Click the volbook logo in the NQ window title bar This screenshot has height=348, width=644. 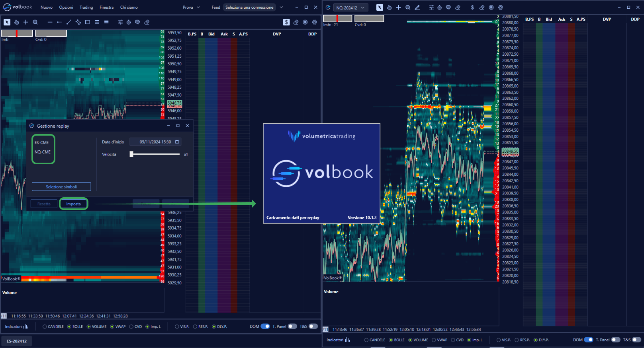coord(328,8)
